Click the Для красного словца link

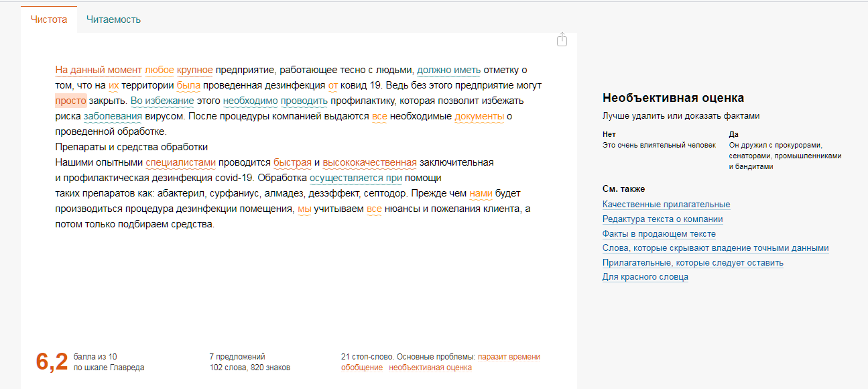(x=645, y=276)
